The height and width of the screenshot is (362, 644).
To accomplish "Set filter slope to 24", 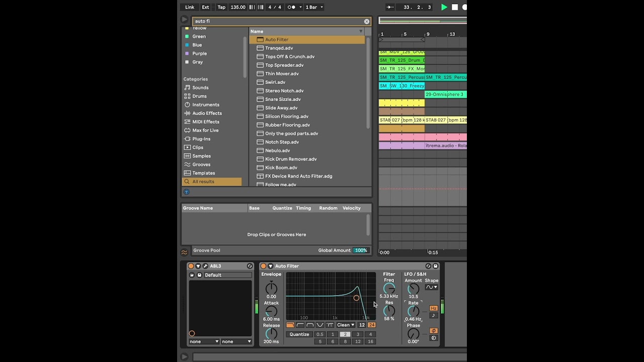I will 372,325.
